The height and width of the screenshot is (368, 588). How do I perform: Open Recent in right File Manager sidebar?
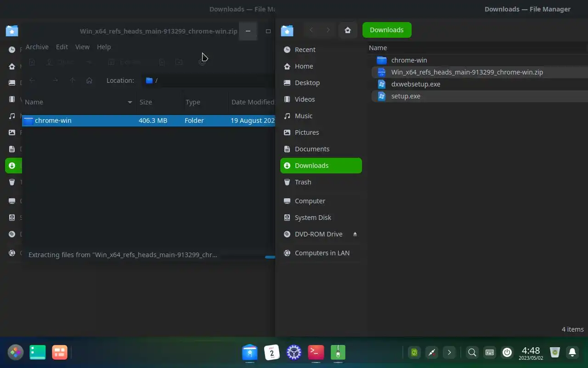pyautogui.click(x=321, y=50)
